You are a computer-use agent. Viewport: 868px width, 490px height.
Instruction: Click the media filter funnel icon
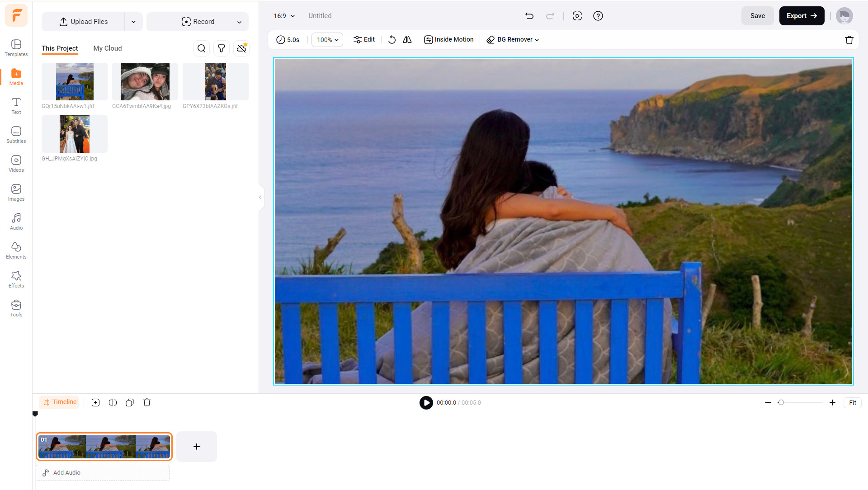pos(222,48)
